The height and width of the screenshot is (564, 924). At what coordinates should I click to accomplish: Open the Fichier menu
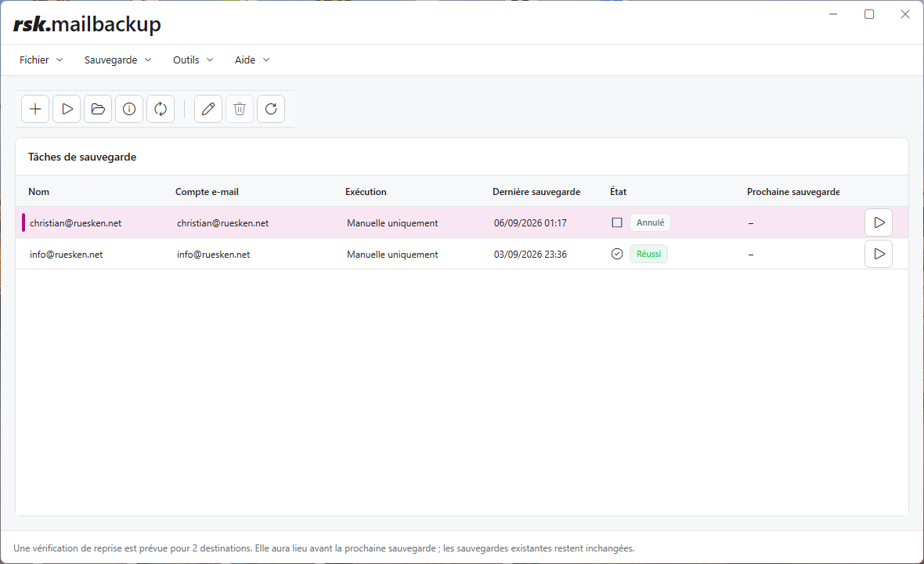(x=42, y=60)
